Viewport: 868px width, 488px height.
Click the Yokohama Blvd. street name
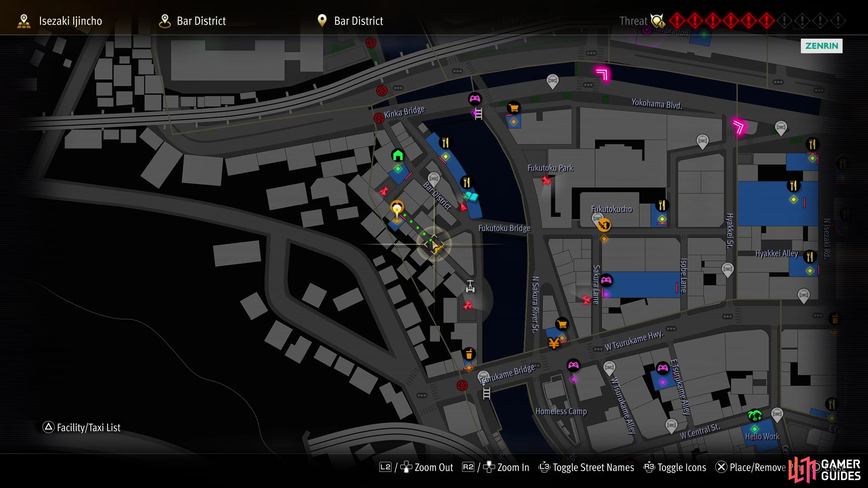(656, 104)
